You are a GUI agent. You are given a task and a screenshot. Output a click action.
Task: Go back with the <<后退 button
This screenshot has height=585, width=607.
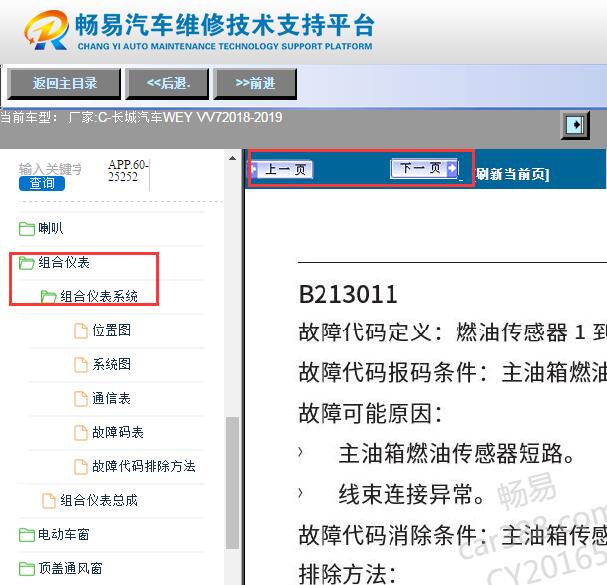167,84
